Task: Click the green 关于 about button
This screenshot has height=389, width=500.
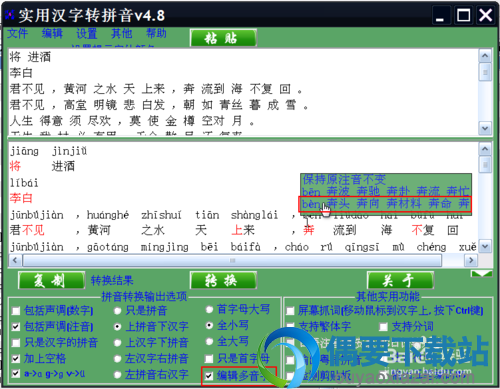Action: point(400,280)
